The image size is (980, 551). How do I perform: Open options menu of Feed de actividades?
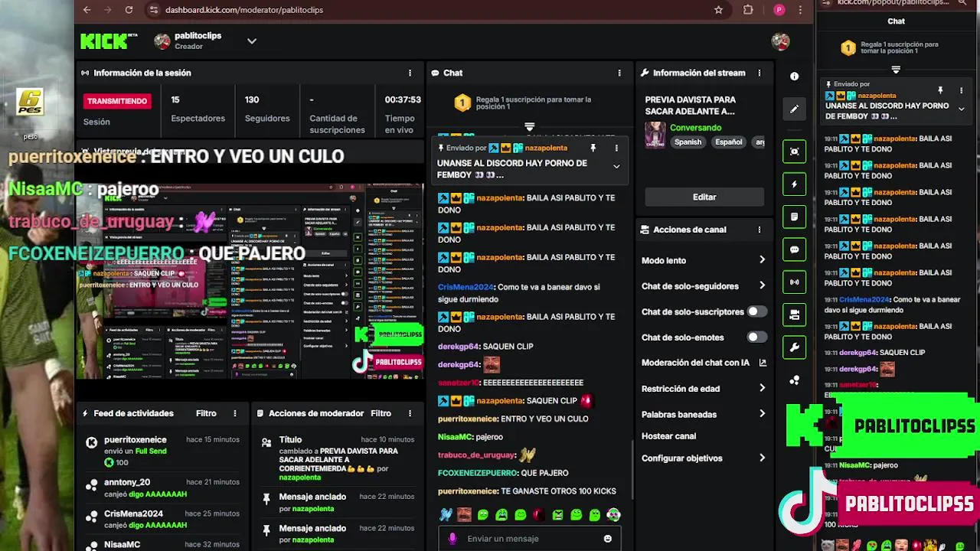(235, 413)
